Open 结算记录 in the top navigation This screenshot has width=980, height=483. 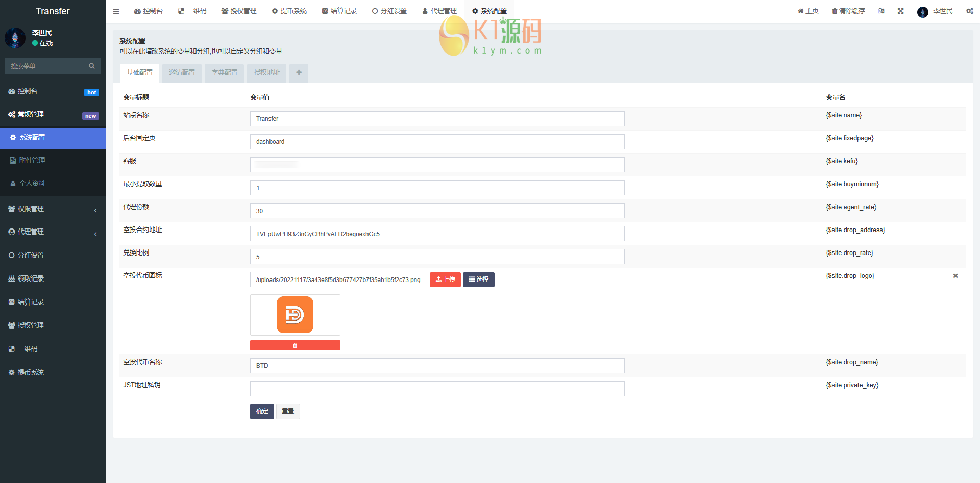339,11
